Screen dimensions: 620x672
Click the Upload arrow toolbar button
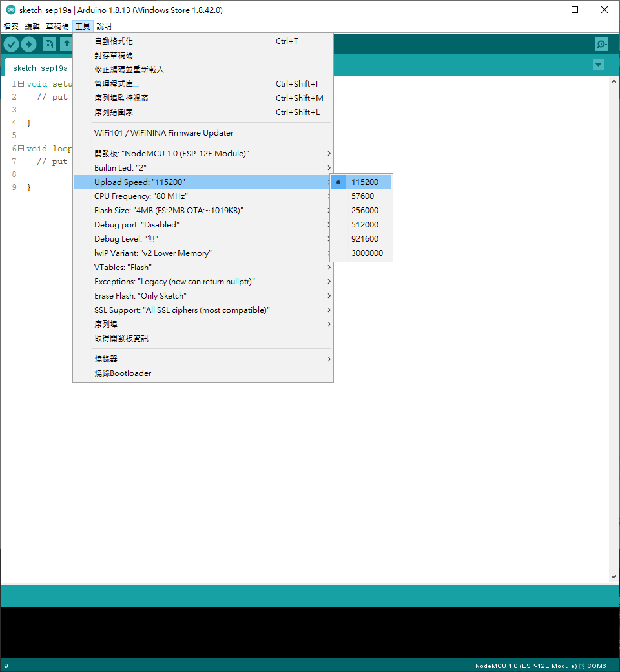(x=28, y=44)
